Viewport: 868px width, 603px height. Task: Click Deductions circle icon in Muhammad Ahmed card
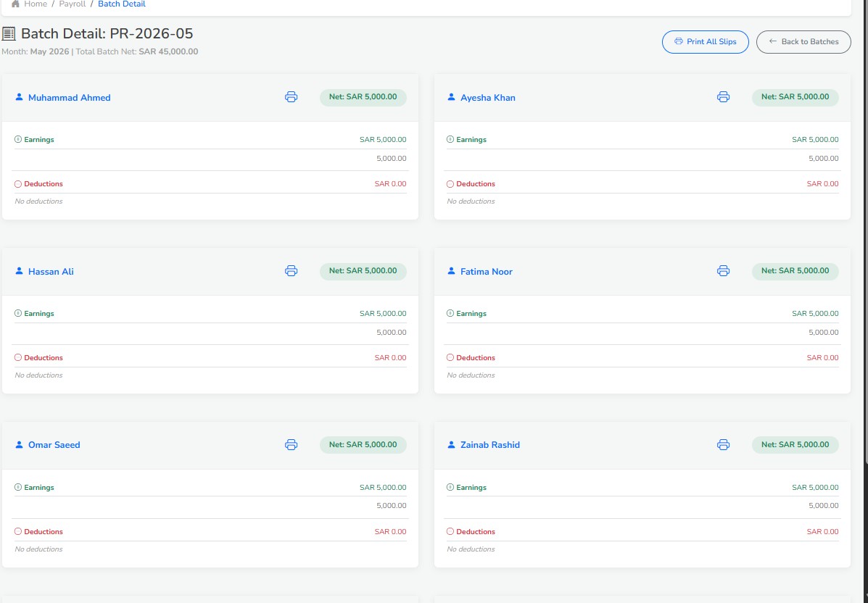[17, 184]
